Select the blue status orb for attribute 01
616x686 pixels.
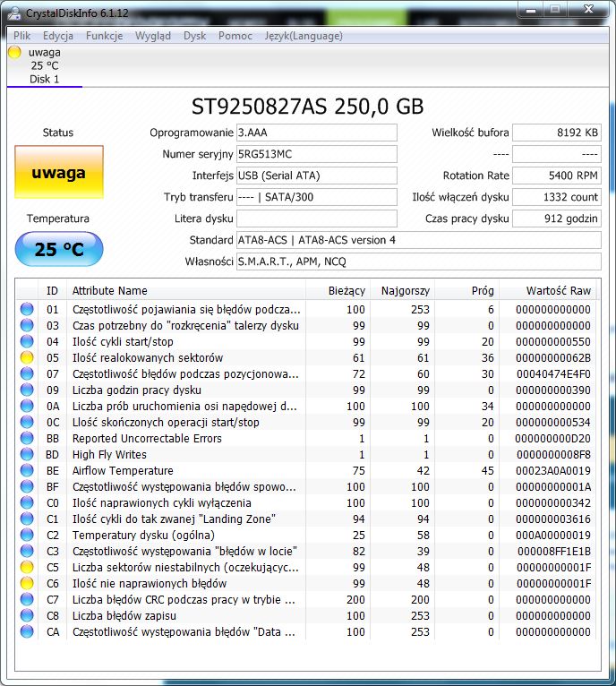(27, 309)
